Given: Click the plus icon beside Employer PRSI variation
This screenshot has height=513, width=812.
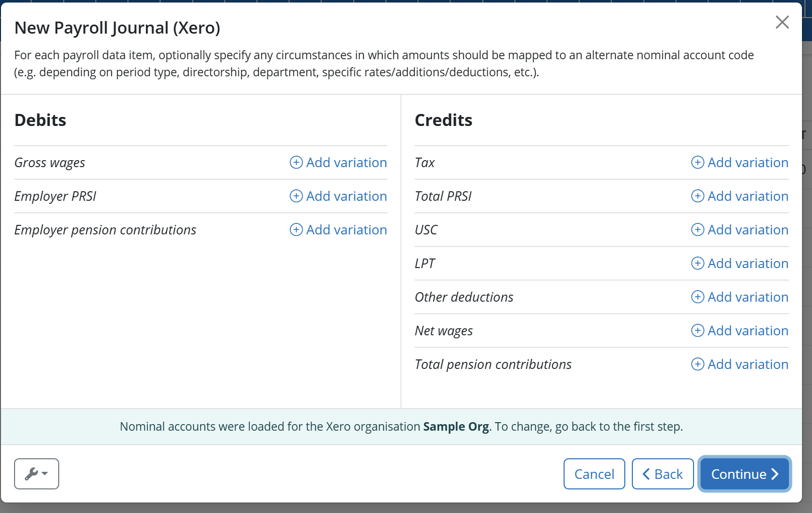Looking at the screenshot, I should point(296,196).
